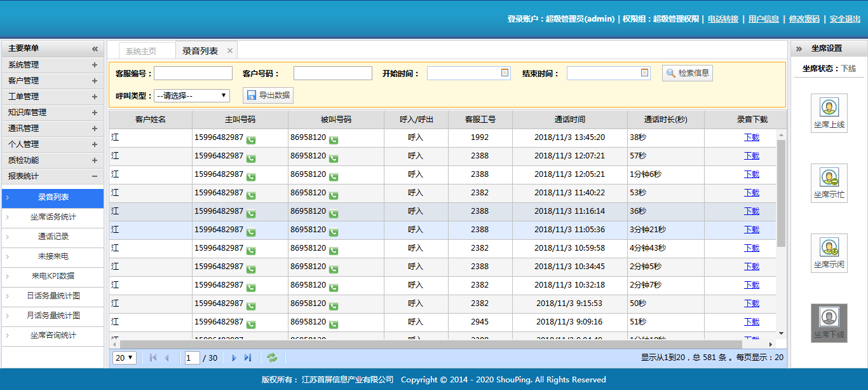
Task: Open 通话记录 menu item
Action: click(53, 237)
